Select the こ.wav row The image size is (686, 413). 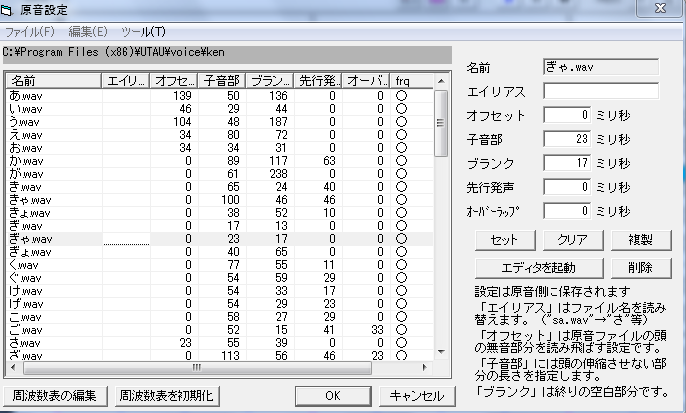click(x=220, y=317)
